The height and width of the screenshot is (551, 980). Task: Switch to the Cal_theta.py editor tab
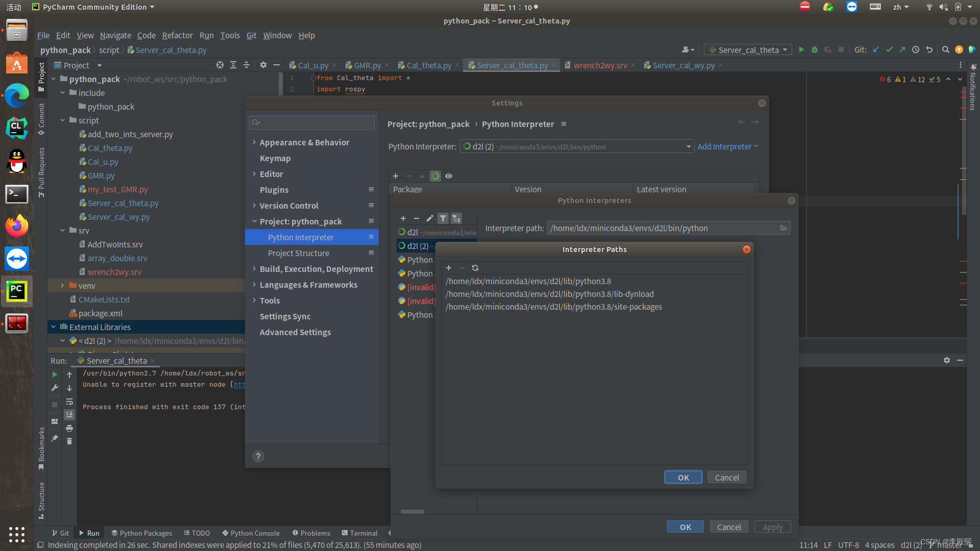click(428, 65)
